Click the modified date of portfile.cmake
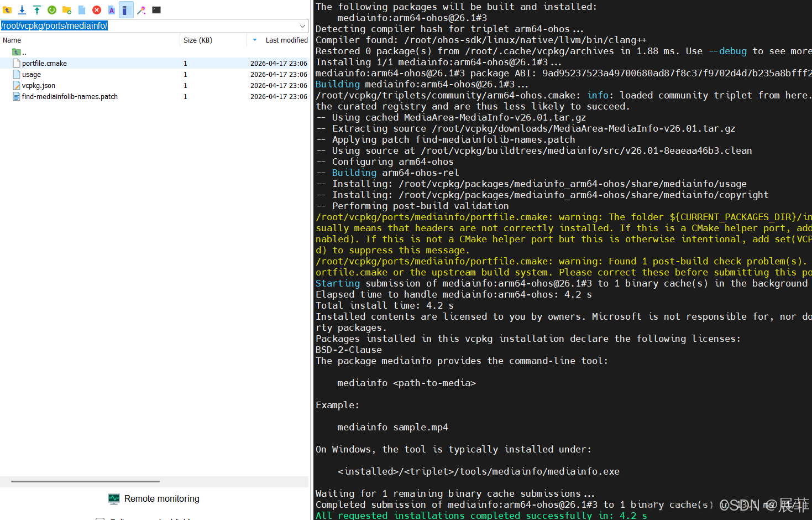The width and height of the screenshot is (812, 520). point(279,64)
